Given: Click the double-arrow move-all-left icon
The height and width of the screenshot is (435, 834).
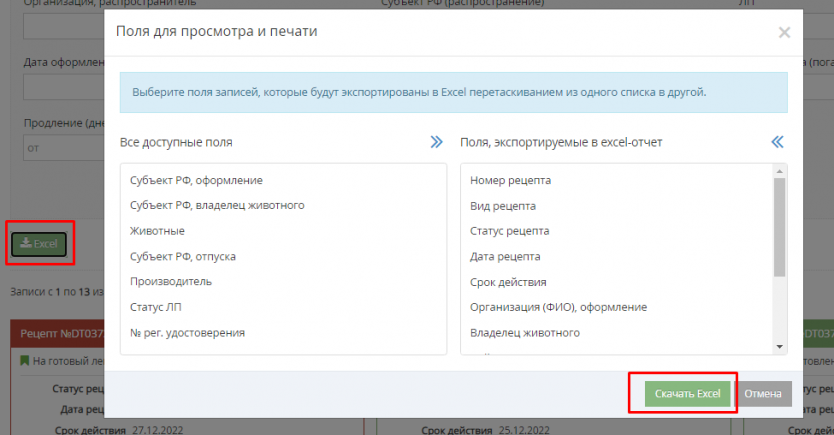Looking at the screenshot, I should 777,142.
